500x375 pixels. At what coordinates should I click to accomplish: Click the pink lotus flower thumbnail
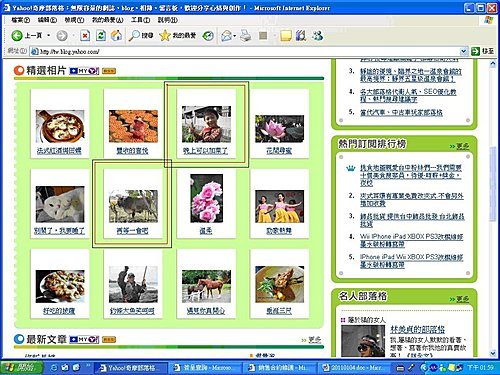point(279,128)
